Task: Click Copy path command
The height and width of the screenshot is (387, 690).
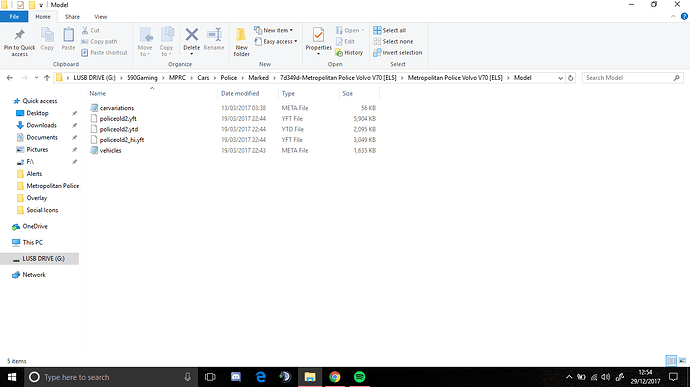Action: point(99,41)
